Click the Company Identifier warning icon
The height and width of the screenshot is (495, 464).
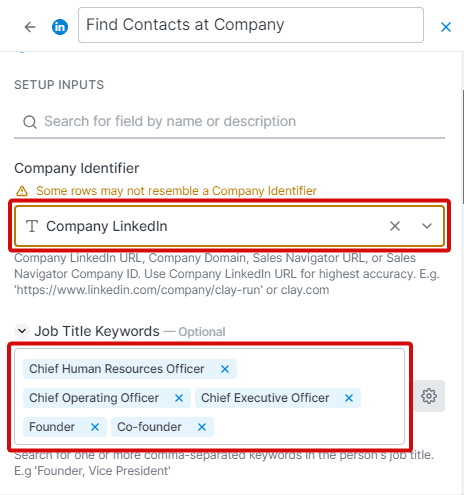coord(22,191)
